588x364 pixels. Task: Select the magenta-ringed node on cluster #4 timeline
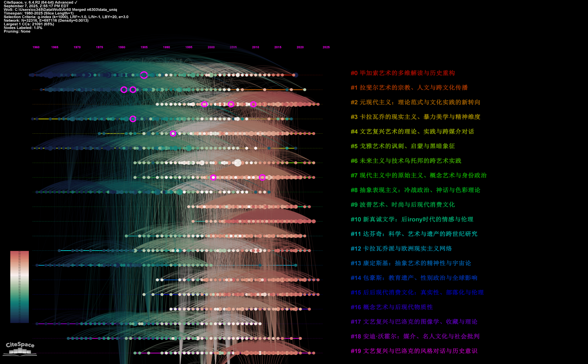coord(173,133)
